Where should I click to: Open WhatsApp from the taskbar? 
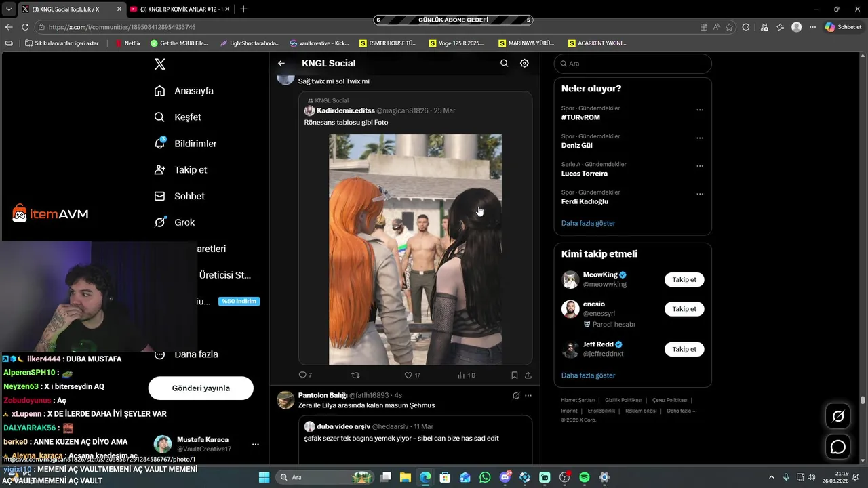(x=485, y=477)
